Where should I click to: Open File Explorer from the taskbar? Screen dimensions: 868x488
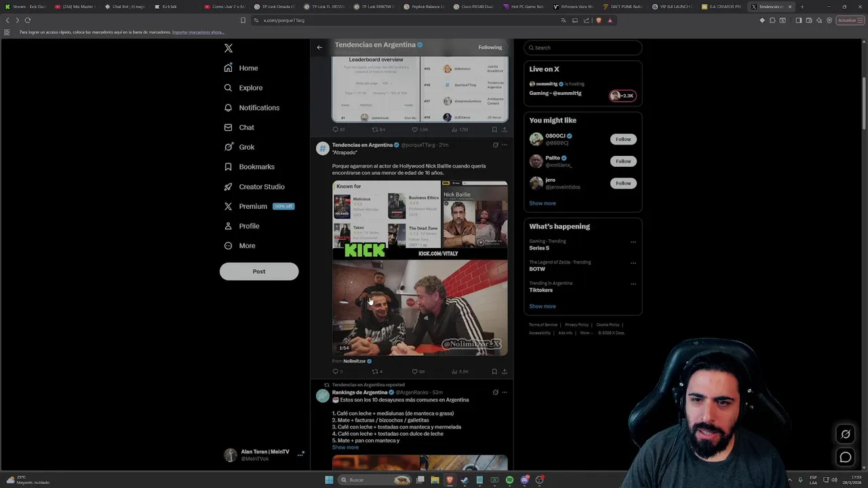[435, 480]
